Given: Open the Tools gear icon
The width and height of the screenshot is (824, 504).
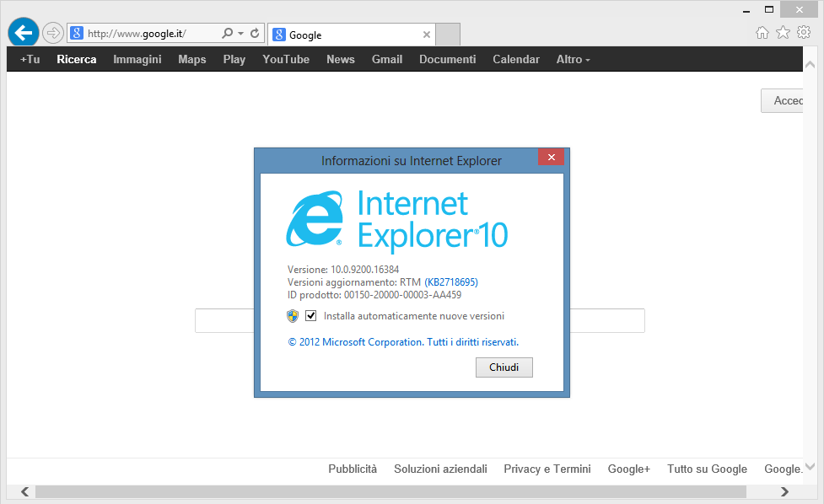Looking at the screenshot, I should (804, 32).
